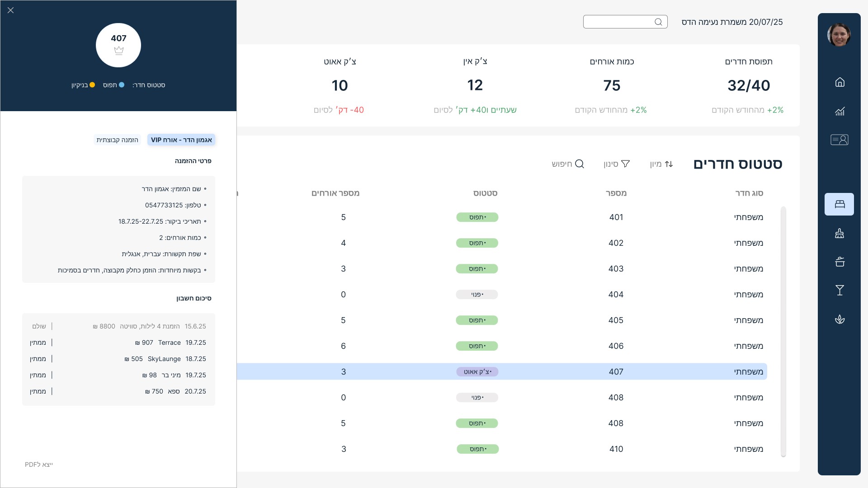Open the סינון filter options
The image size is (868, 488).
[x=617, y=164]
